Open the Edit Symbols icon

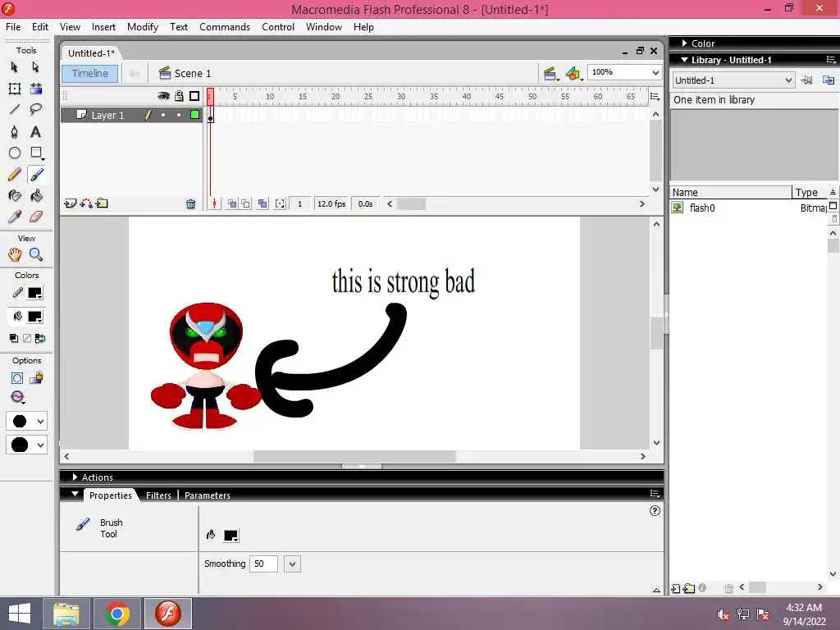click(x=573, y=73)
